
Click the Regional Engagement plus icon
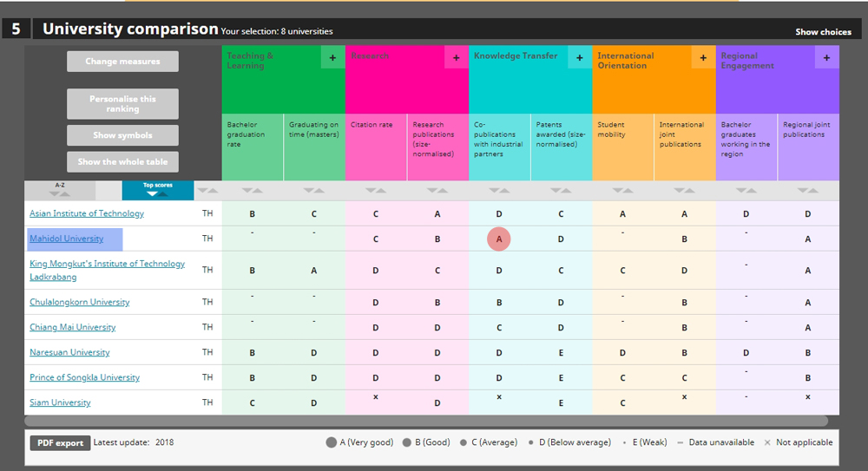pos(826,58)
